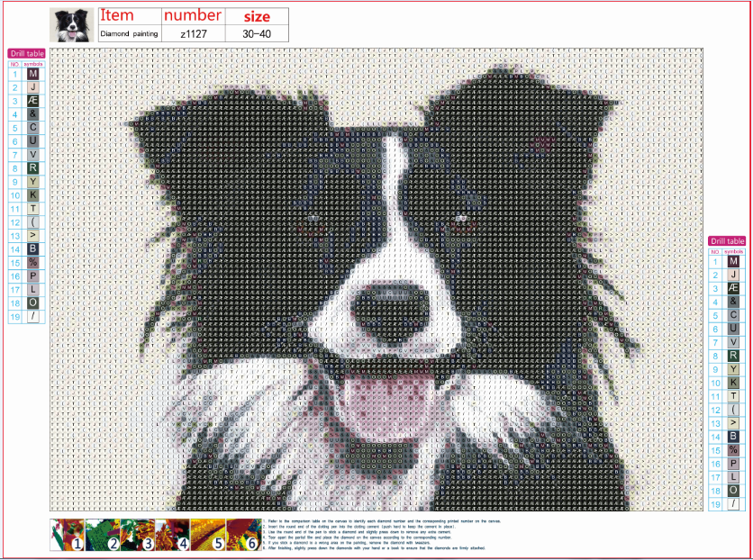
Task: Click the left 'Drill table' title
Action: pyautogui.click(x=26, y=54)
